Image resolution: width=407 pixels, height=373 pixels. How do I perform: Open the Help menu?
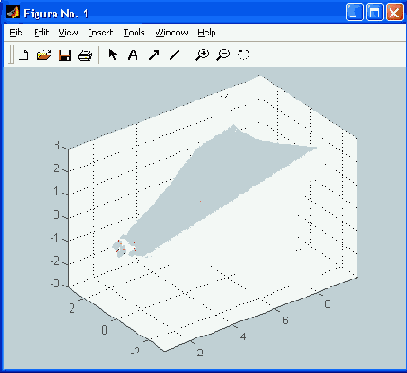(206, 33)
